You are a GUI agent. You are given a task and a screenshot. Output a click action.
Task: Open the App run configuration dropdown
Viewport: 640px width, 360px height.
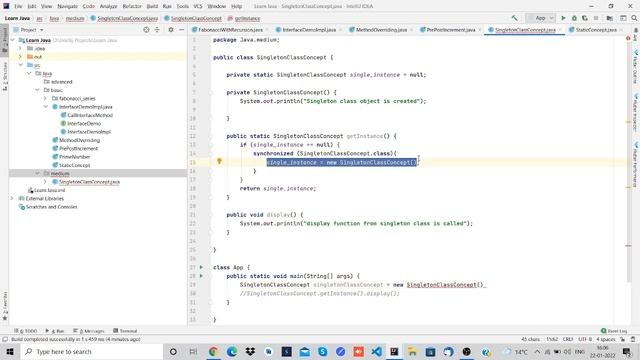click(540, 18)
